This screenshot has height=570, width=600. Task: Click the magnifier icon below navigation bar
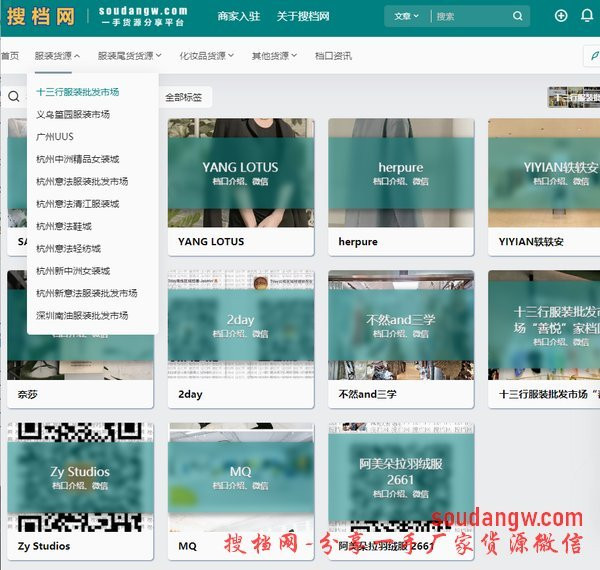coord(14,97)
